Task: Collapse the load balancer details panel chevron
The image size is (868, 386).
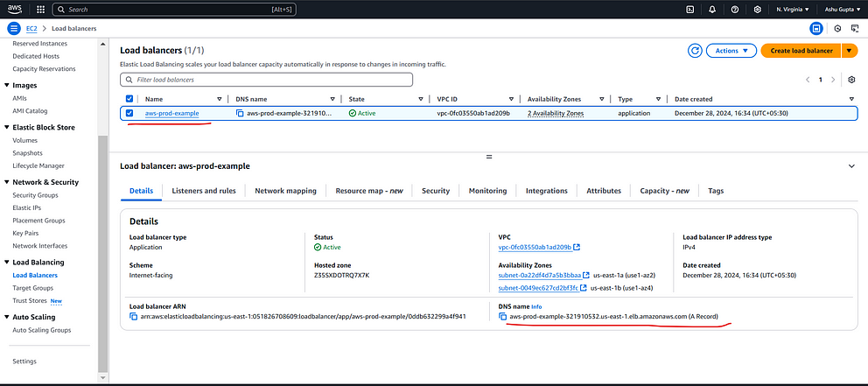Action: tap(851, 166)
